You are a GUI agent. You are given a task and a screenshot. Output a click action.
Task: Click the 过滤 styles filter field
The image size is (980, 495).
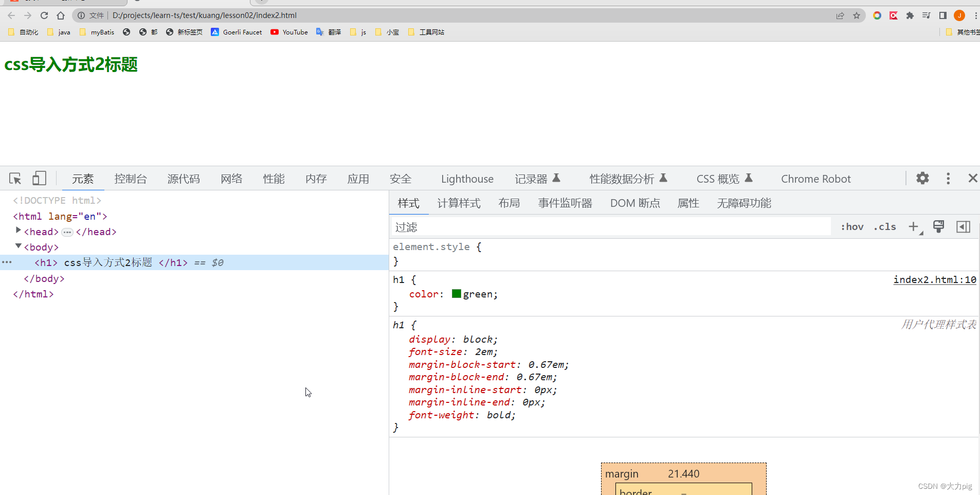click(x=611, y=227)
